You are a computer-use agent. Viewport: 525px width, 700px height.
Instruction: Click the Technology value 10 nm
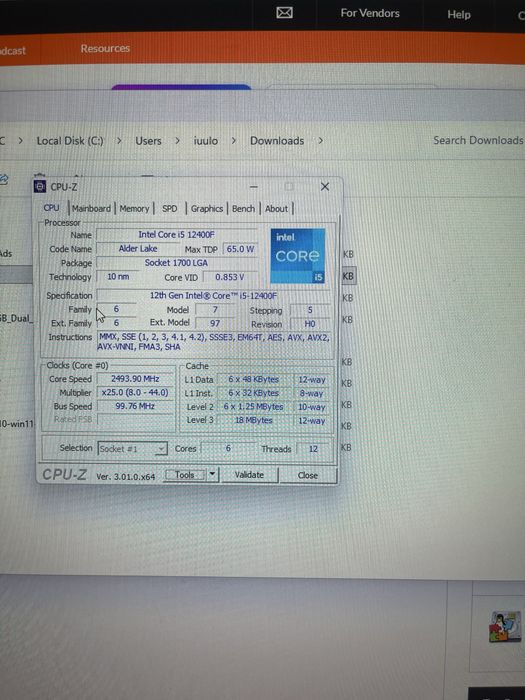tap(118, 277)
